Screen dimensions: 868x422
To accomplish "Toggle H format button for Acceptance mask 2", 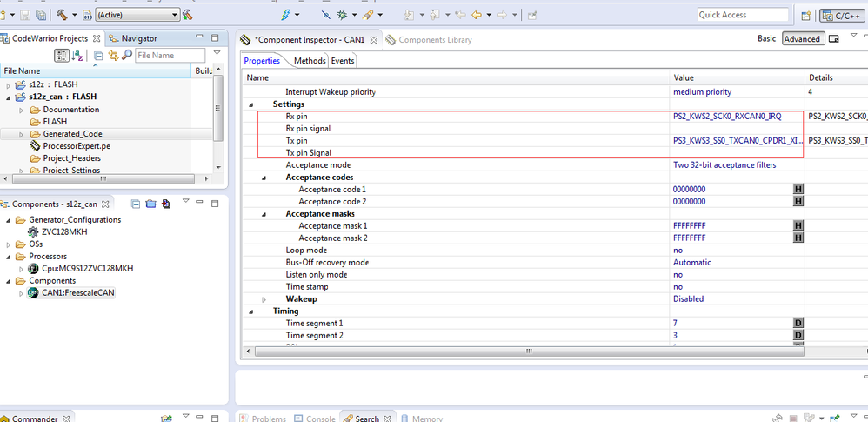I will point(798,238).
